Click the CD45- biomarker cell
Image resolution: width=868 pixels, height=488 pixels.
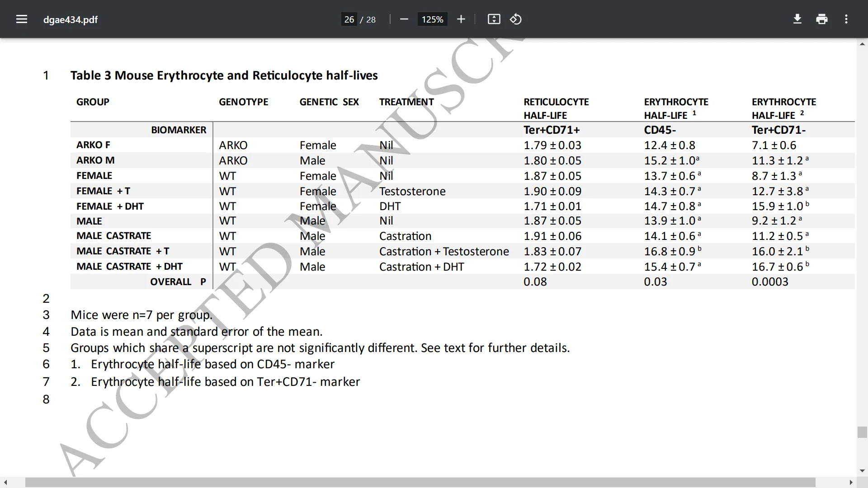pyautogui.click(x=660, y=130)
